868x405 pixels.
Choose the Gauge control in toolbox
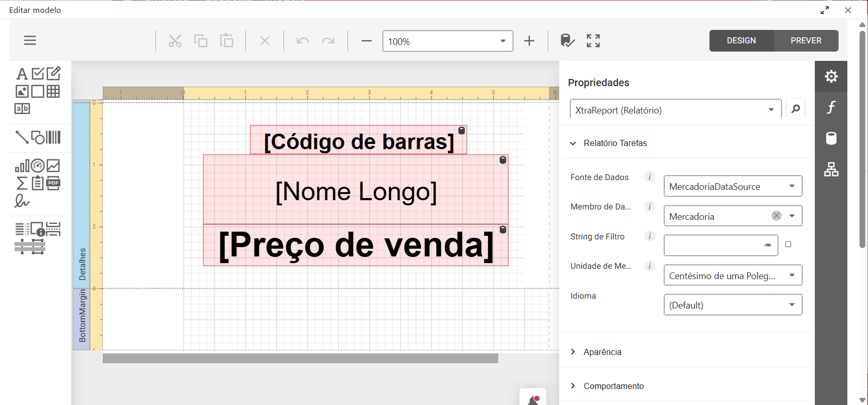point(38,166)
